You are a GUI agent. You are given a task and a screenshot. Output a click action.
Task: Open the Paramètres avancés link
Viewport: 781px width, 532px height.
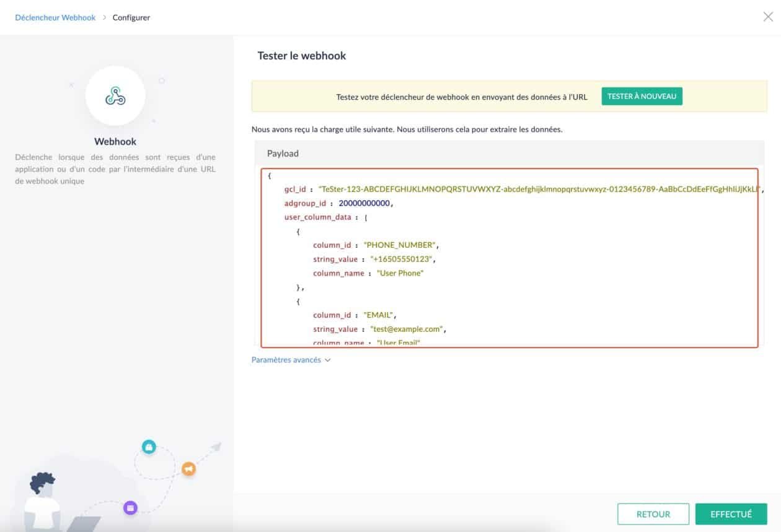coord(286,360)
